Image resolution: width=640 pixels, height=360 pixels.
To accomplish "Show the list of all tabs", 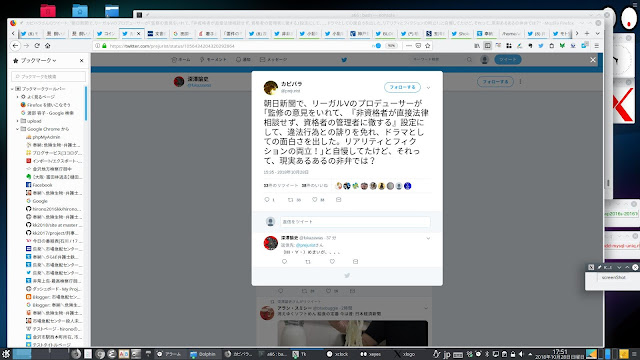I will click(x=598, y=33).
